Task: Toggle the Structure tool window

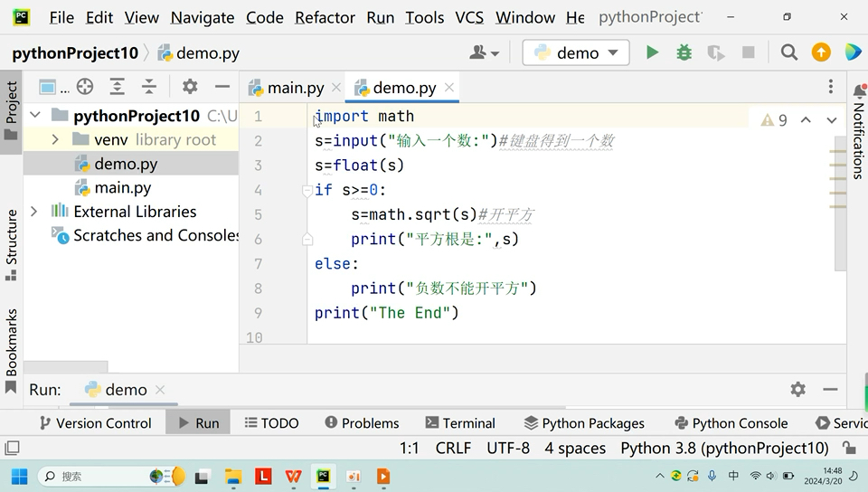Action: [11, 243]
